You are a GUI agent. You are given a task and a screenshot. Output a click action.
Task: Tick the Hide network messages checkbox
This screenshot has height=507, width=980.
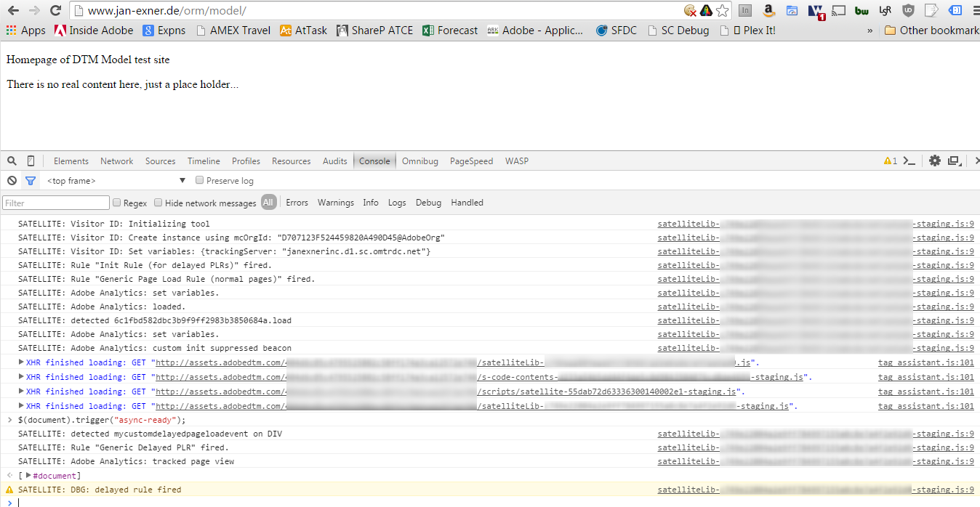tap(158, 203)
